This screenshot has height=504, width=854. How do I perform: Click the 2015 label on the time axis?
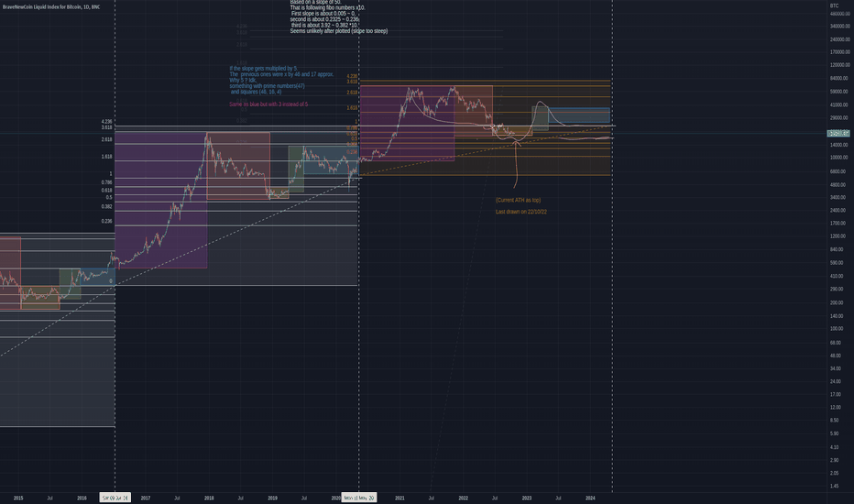point(18,498)
